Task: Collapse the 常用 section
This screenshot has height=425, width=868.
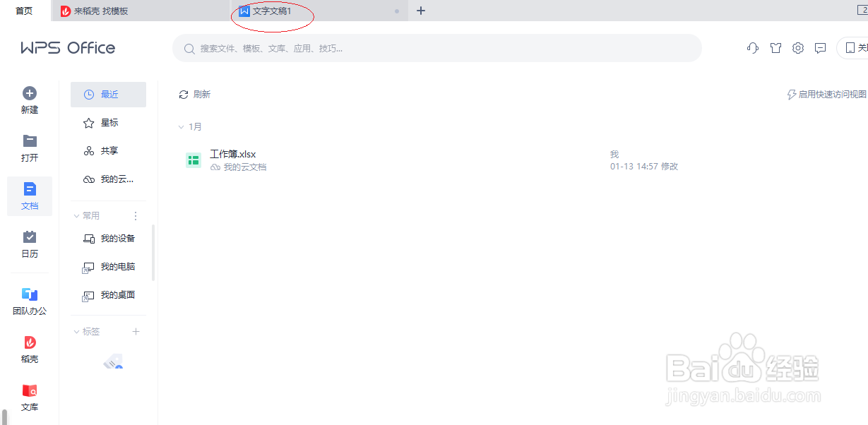Action: (x=76, y=215)
